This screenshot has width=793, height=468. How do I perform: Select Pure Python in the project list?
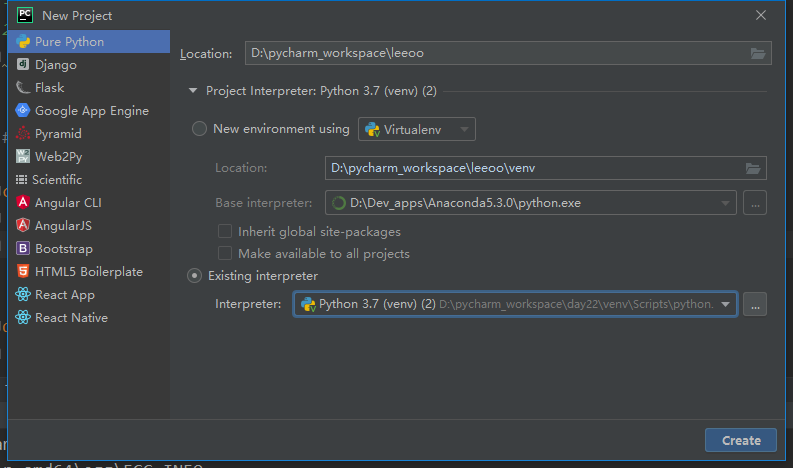[69, 42]
